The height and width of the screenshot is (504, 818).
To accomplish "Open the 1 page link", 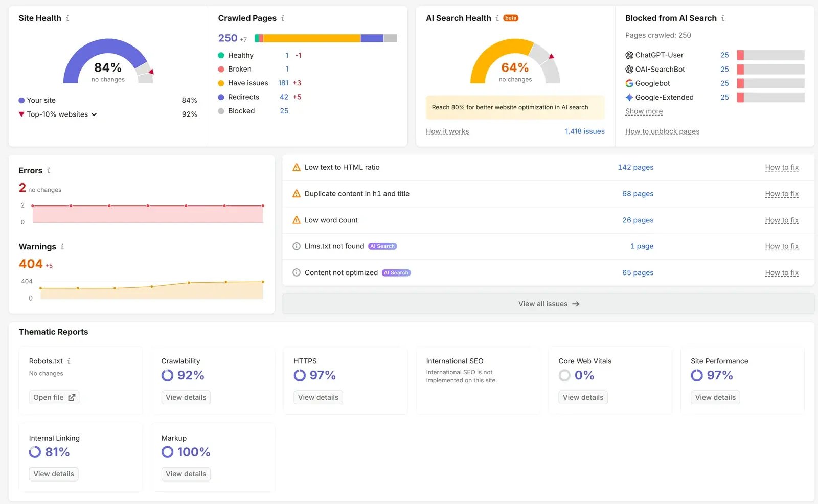I will point(642,246).
